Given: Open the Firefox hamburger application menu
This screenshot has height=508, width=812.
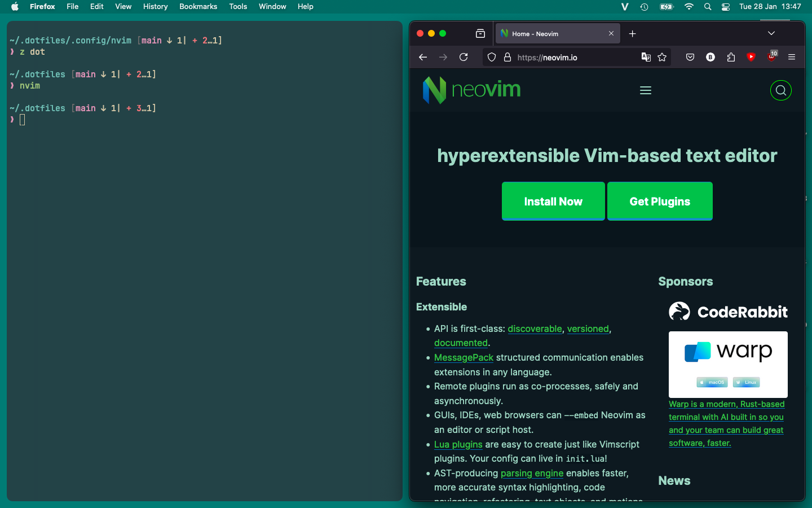Looking at the screenshot, I should (x=792, y=57).
